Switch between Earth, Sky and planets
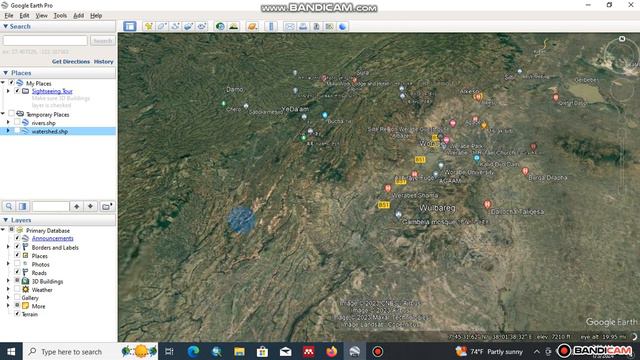 (252, 27)
